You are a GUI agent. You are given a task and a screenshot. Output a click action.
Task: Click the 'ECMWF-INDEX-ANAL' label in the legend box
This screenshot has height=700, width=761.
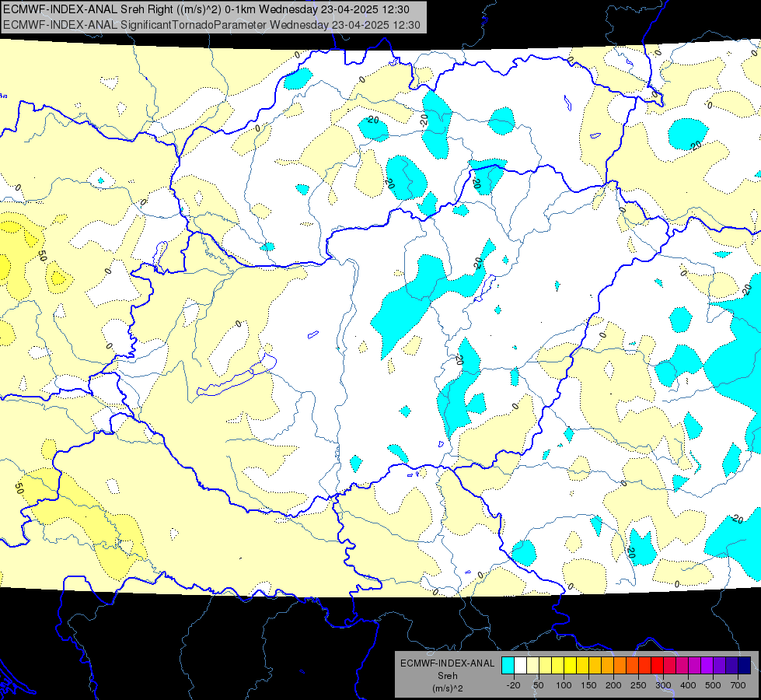(x=448, y=663)
